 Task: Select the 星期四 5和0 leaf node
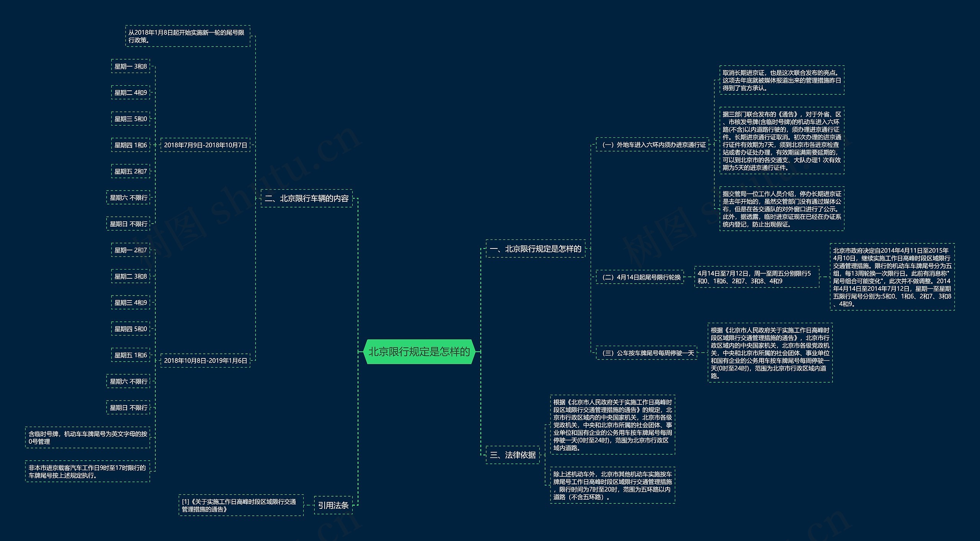click(x=131, y=329)
